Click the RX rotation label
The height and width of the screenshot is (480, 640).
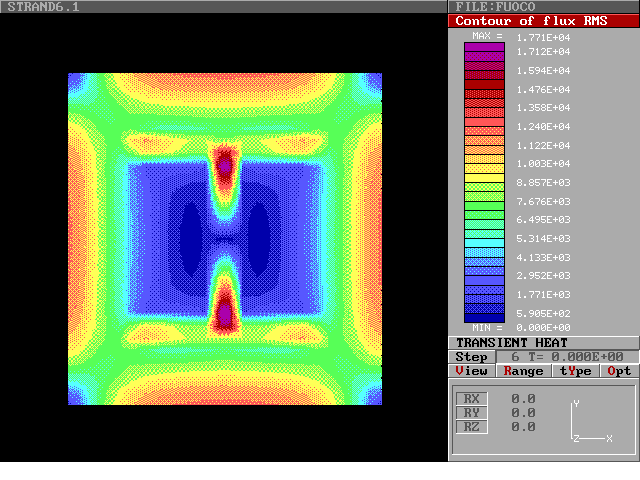coord(472,399)
